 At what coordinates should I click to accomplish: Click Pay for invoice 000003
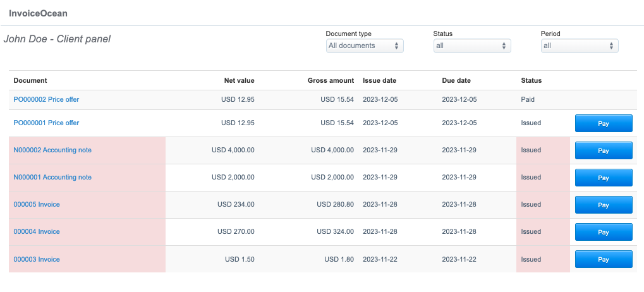pos(603,259)
